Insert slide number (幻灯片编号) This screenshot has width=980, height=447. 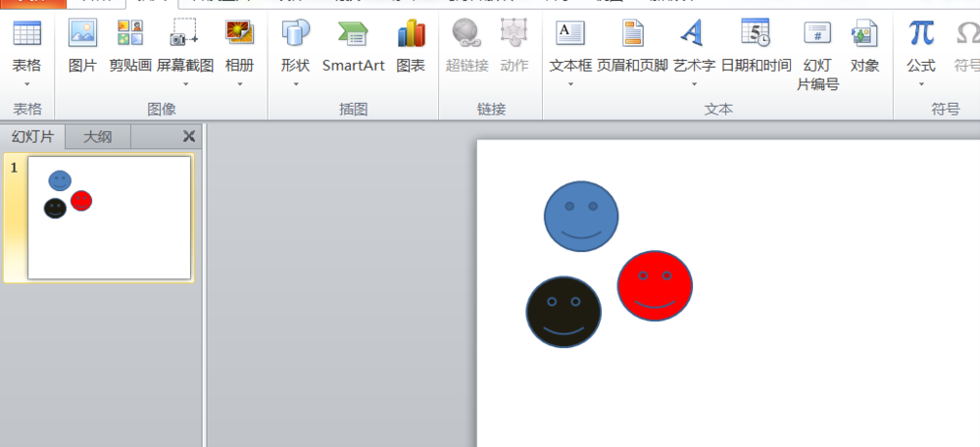coord(817,32)
